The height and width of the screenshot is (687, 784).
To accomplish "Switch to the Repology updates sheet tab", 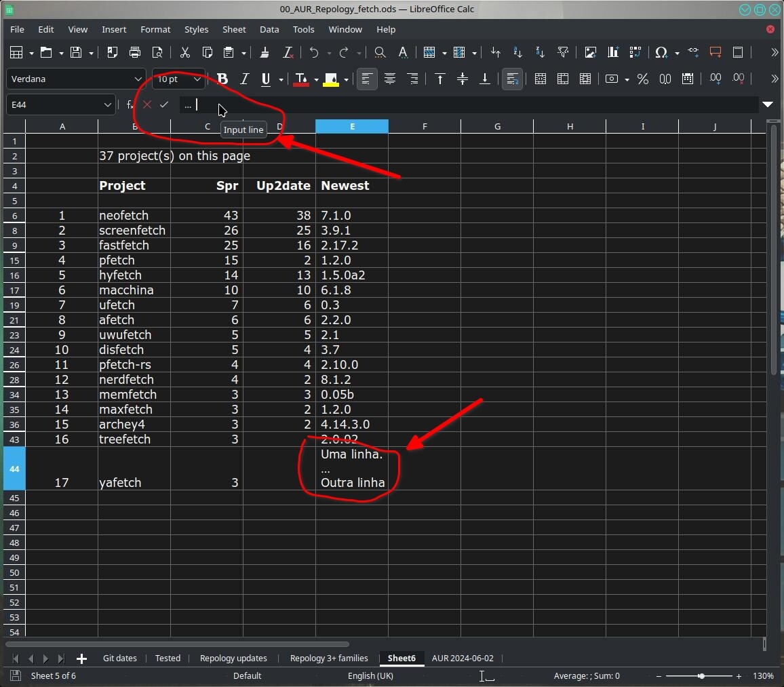I will point(233,658).
